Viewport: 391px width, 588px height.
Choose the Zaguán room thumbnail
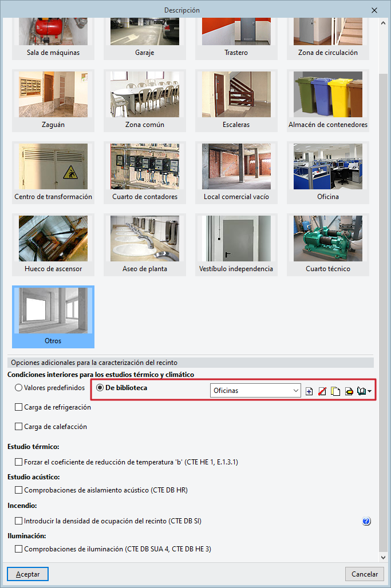click(x=53, y=101)
